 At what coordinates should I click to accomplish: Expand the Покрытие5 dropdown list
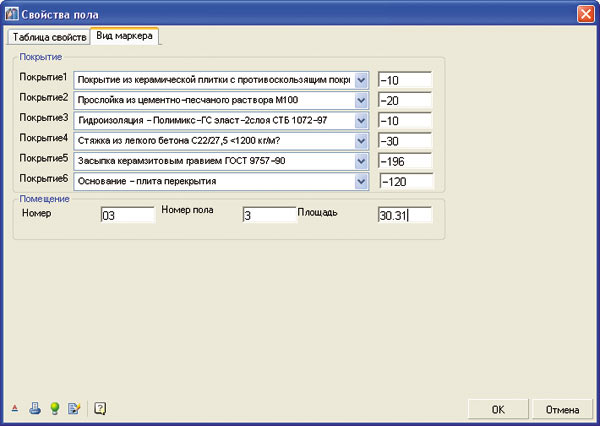pos(362,161)
